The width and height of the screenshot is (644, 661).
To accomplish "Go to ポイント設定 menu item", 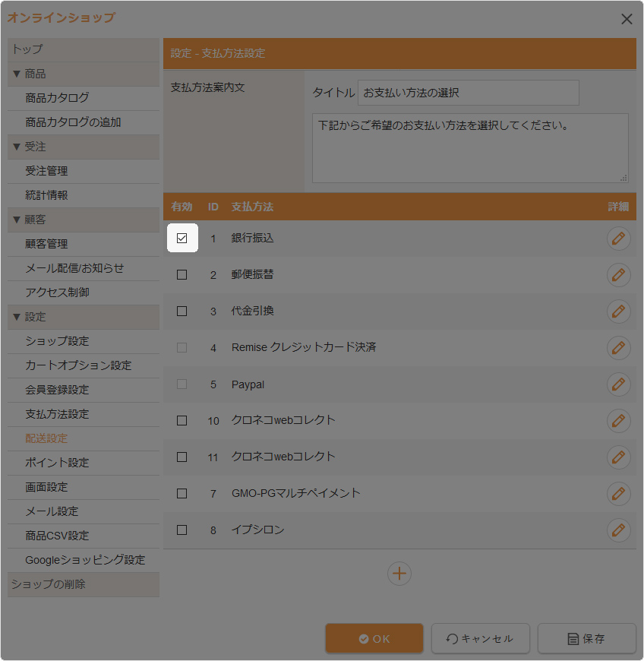I will click(x=57, y=463).
